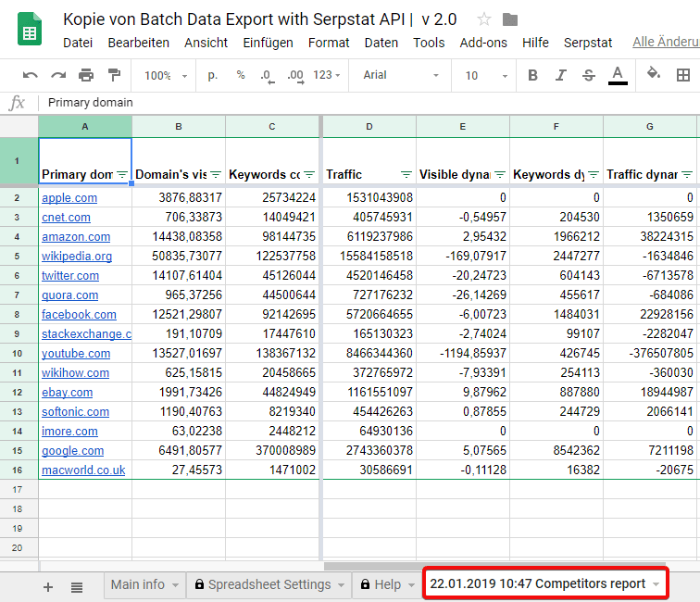Switch to the Help sheet tab
The height and width of the screenshot is (602, 700).
click(x=387, y=584)
